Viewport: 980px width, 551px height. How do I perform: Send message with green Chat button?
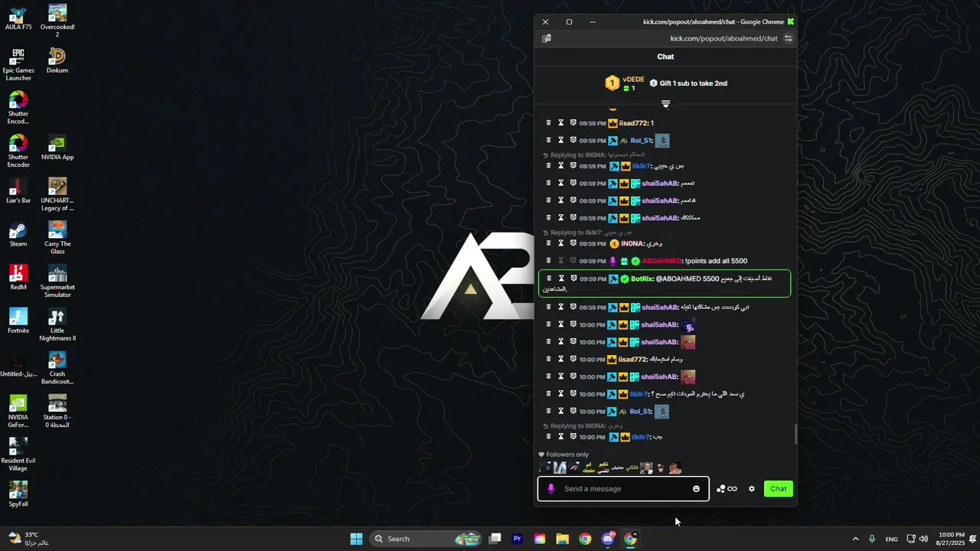(779, 489)
